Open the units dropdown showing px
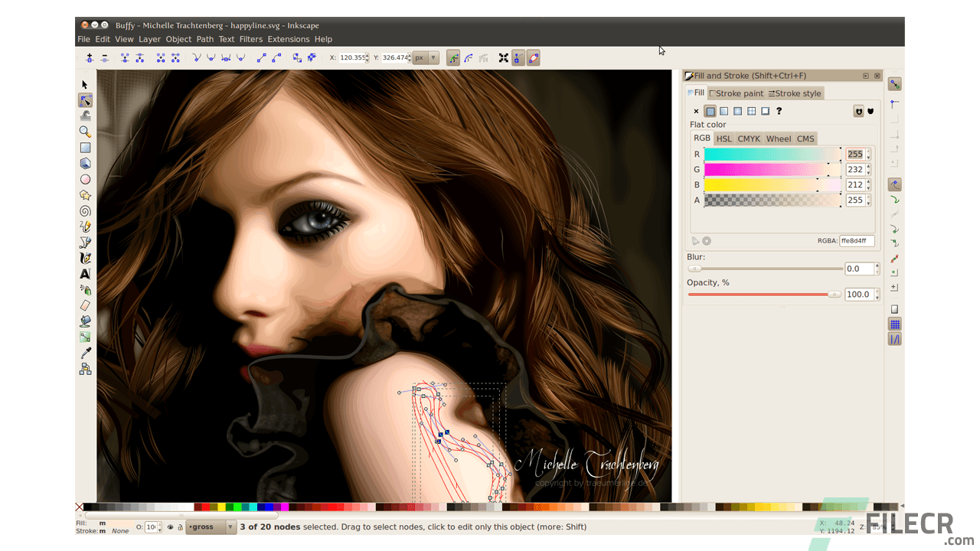Screen dimensions: 980x551 [x=426, y=57]
